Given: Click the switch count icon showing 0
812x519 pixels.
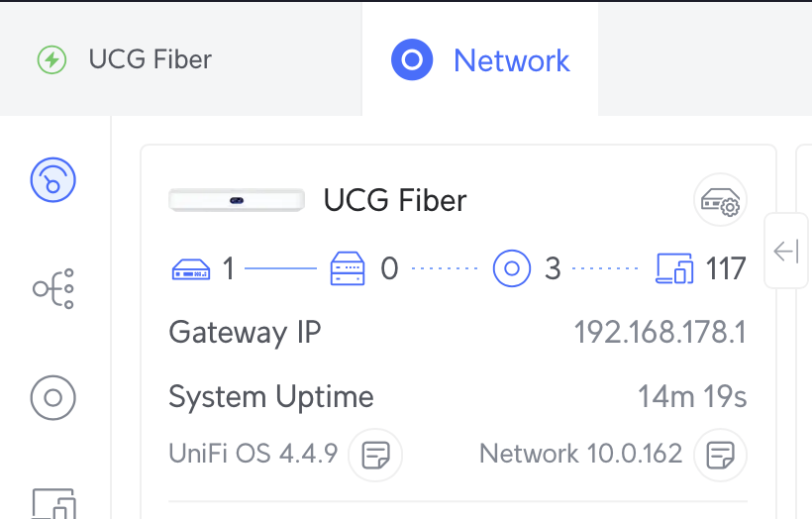Looking at the screenshot, I should click(x=348, y=267).
